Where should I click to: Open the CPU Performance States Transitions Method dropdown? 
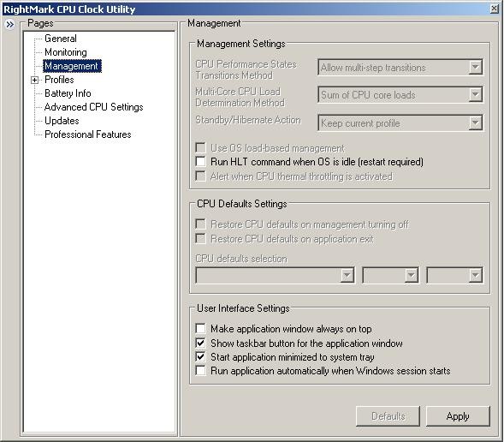point(400,67)
